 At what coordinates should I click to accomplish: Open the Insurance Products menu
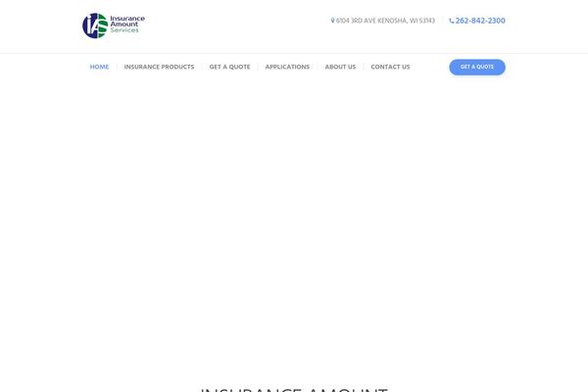pos(159,67)
